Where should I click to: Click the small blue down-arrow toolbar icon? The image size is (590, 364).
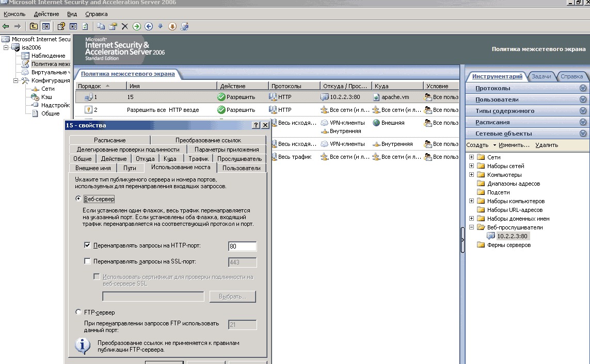(161, 26)
